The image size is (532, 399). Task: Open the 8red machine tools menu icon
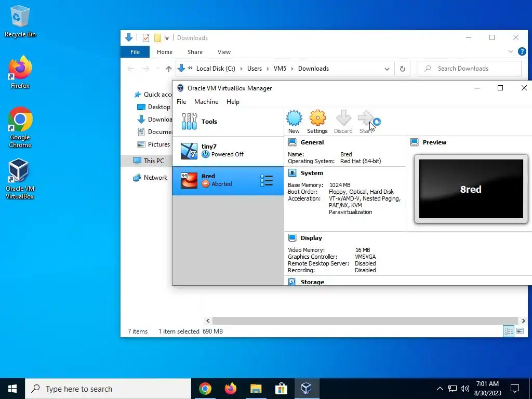267,180
